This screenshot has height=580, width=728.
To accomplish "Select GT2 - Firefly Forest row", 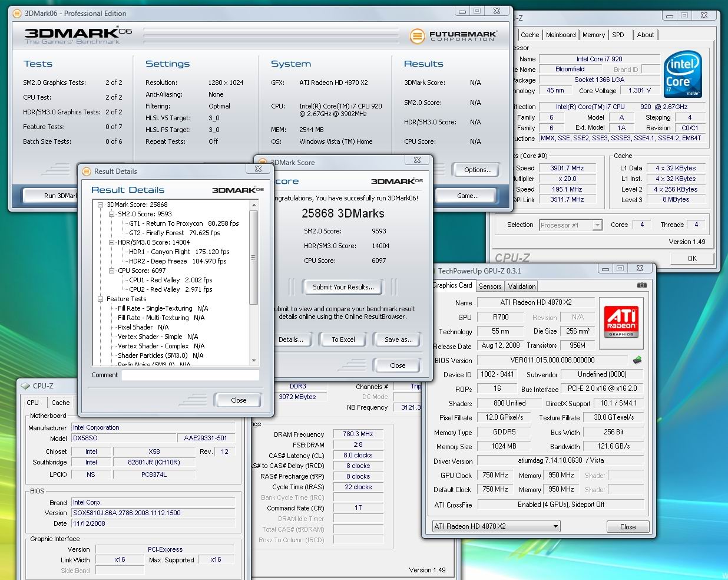I will (174, 233).
